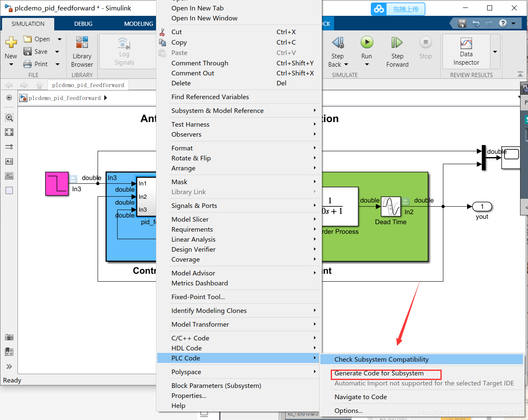Viewport: 528px width, 420px height.
Task: Click the New model icon
Action: point(11,42)
